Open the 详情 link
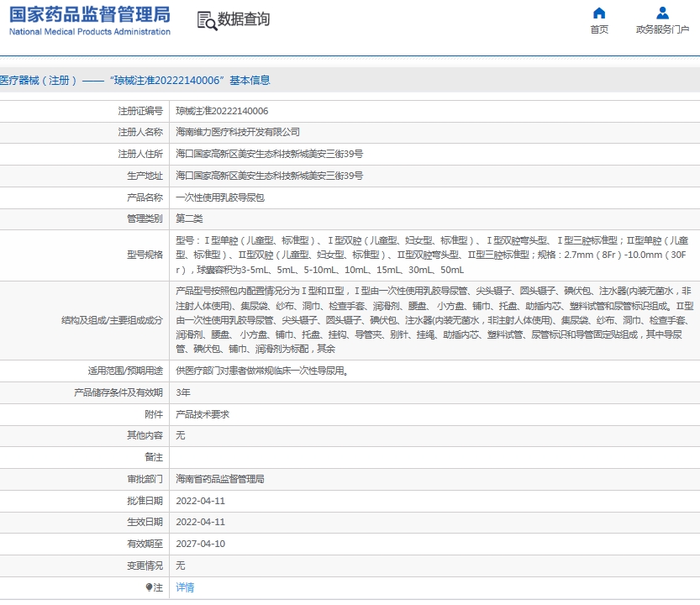Image resolution: width=700 pixels, height=605 pixels. pyautogui.click(x=185, y=587)
